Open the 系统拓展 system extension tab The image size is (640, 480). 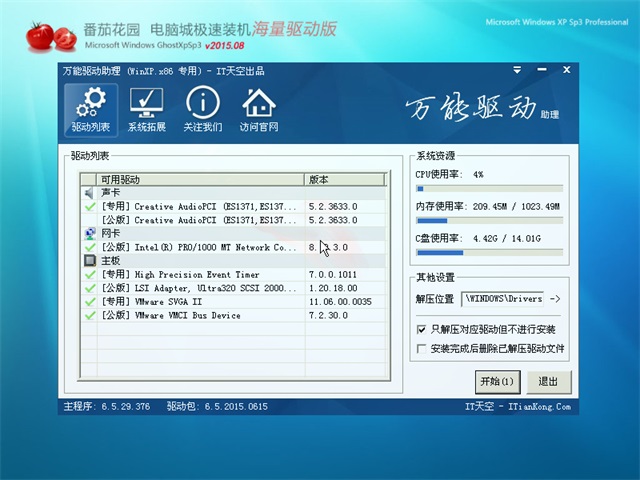(147, 110)
